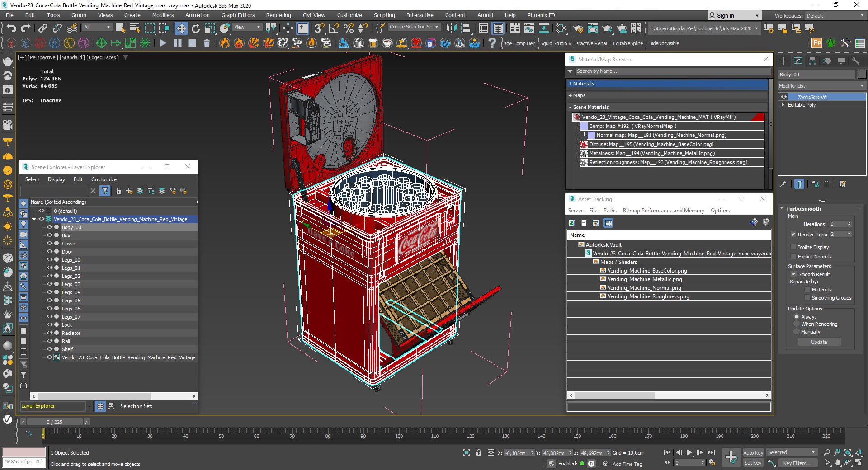Open Asset Tracking Paths menu
The width and height of the screenshot is (868, 470).
610,211
